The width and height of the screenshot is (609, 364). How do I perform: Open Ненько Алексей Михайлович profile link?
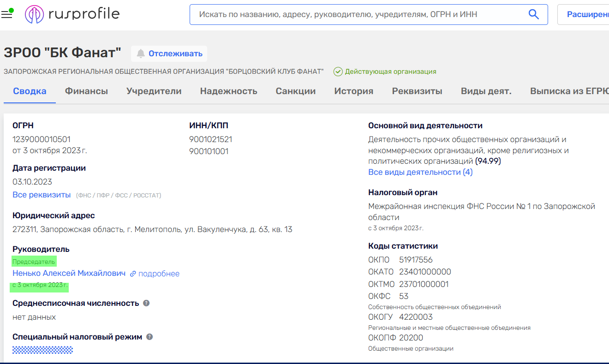69,273
